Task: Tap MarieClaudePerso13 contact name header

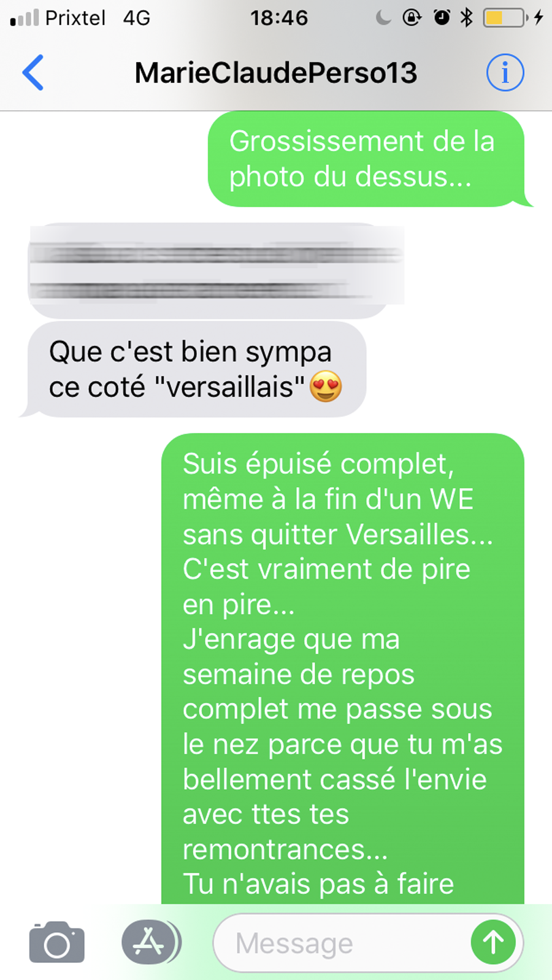Action: pos(275,73)
